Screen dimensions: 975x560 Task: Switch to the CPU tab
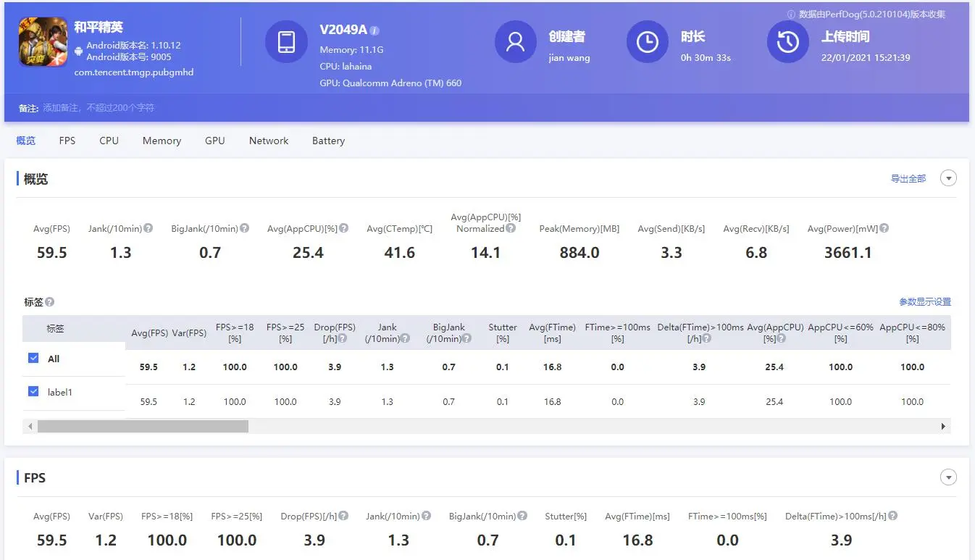tap(109, 141)
